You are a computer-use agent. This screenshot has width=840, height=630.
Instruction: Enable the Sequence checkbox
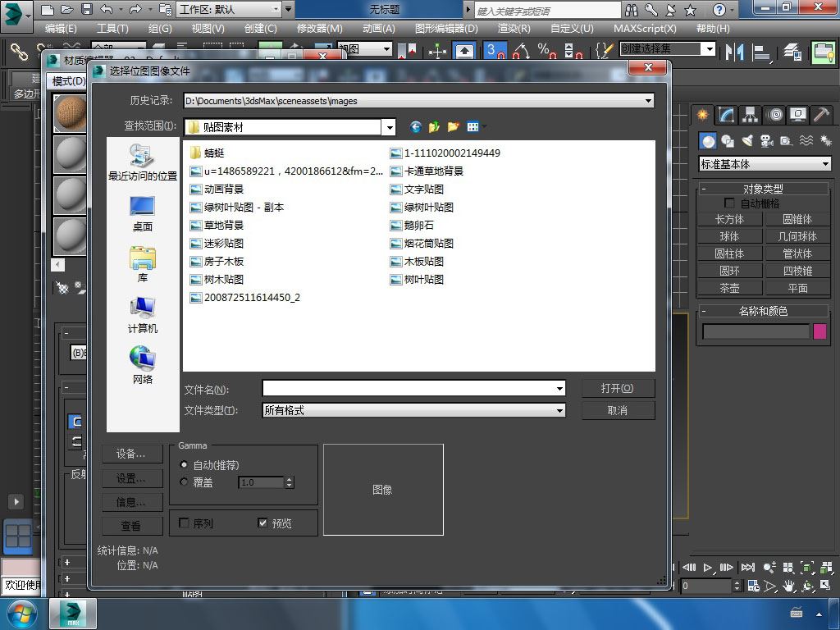tap(184, 523)
